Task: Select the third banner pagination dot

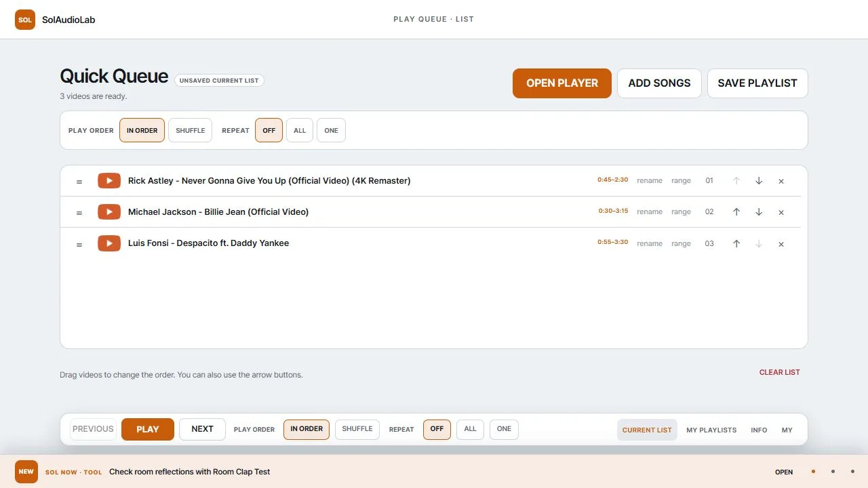Action: coord(852,472)
